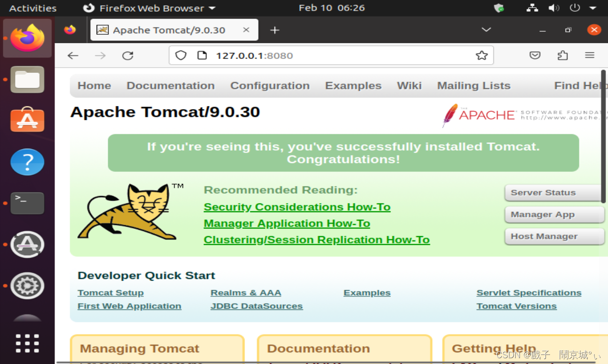Image resolution: width=608 pixels, height=364 pixels.
Task: Open the Settings gear app in the dock
Action: (28, 286)
